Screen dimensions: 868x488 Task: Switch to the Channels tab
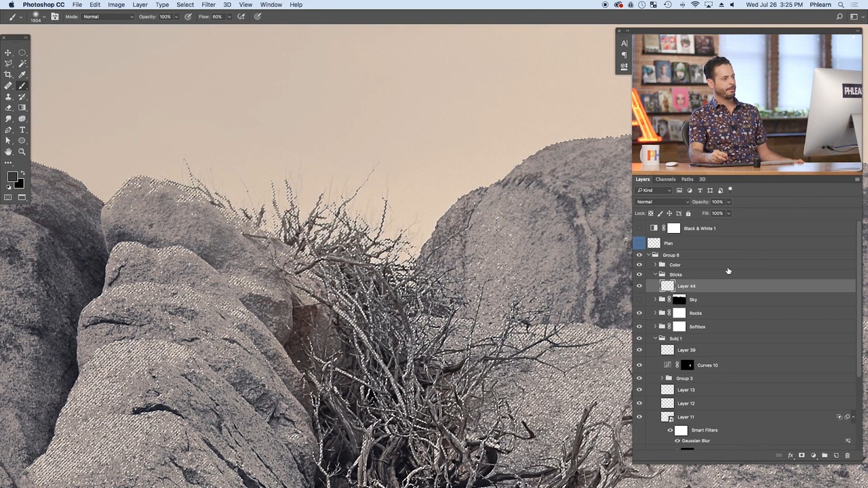(x=665, y=180)
